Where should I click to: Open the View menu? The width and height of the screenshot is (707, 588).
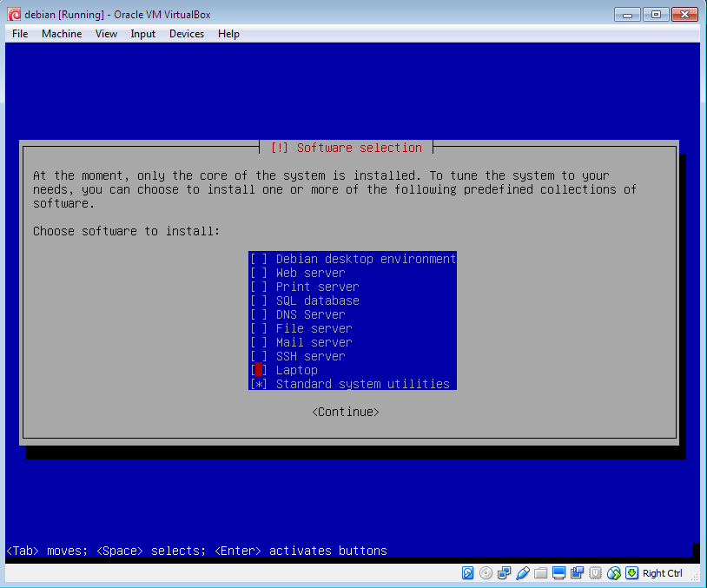tap(107, 34)
